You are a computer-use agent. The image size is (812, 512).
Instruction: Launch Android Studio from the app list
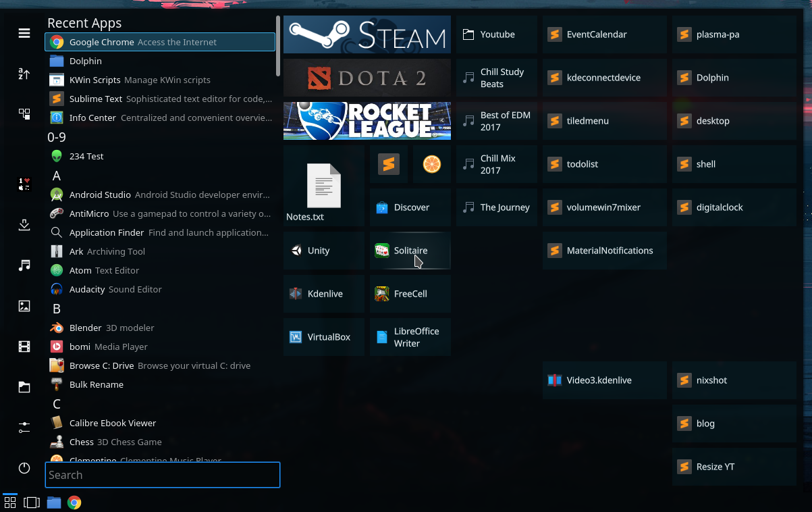(x=160, y=195)
